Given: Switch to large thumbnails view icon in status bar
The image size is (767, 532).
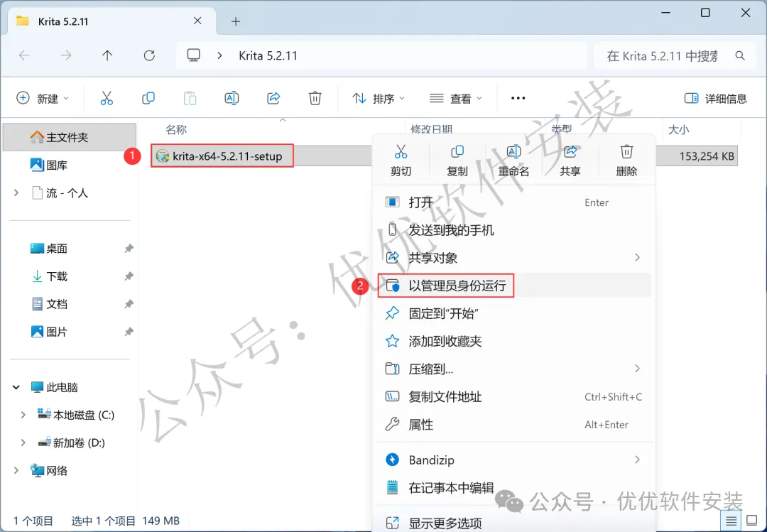Looking at the screenshot, I should click(751, 521).
